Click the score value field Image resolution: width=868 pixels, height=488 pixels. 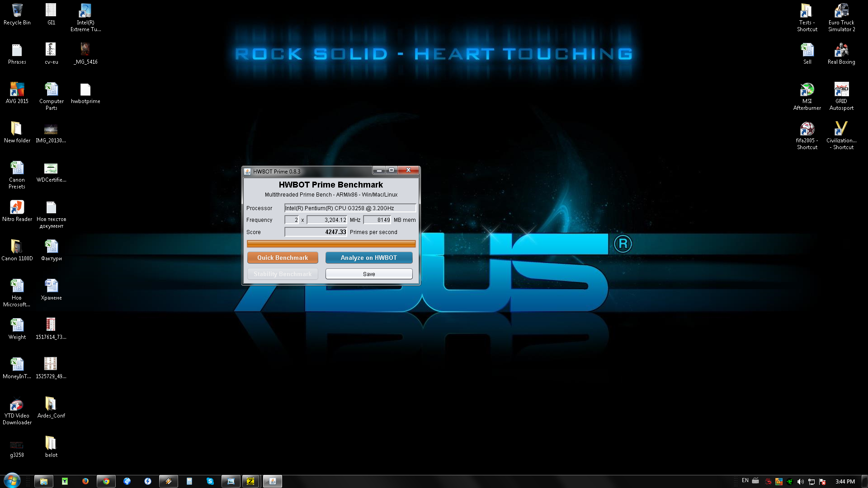[x=316, y=232]
